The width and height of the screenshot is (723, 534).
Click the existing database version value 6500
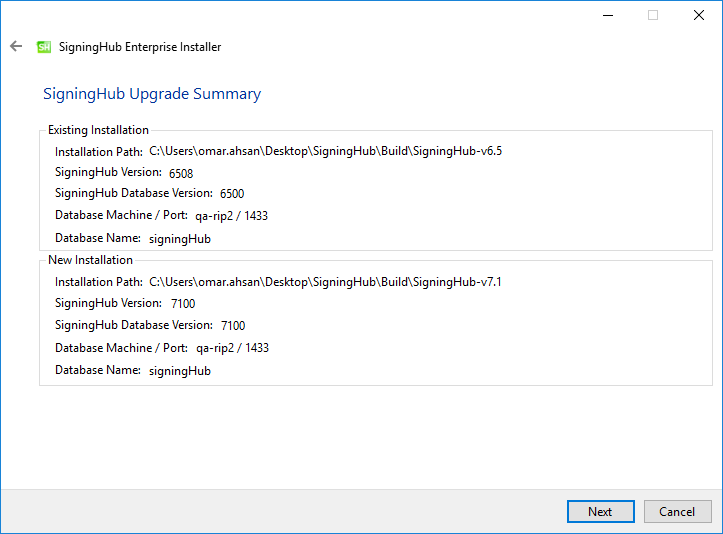pyautogui.click(x=232, y=194)
